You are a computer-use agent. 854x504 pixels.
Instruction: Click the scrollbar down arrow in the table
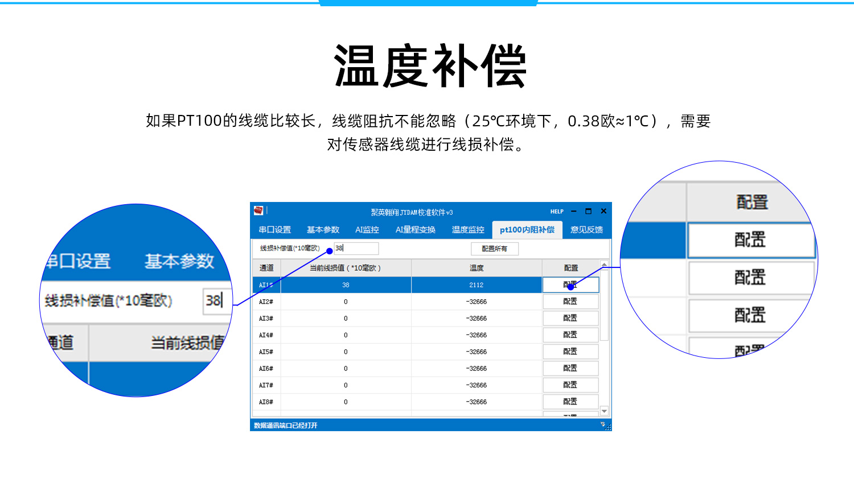click(x=603, y=411)
